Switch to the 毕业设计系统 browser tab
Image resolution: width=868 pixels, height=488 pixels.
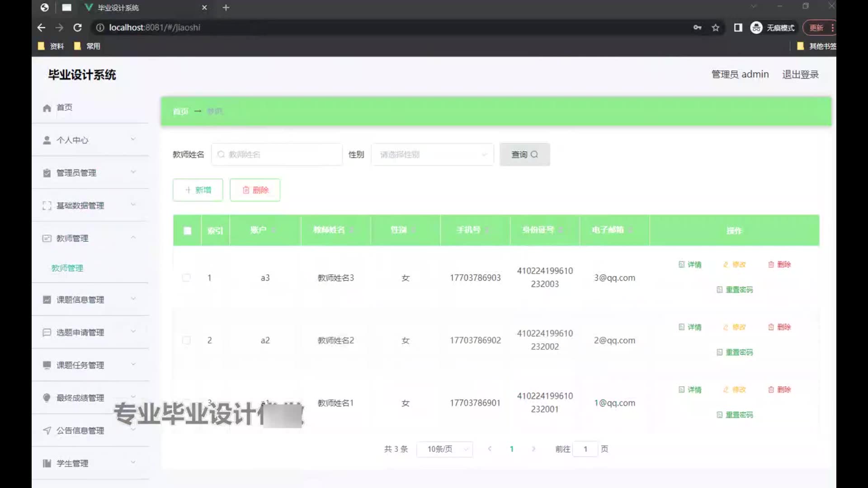pos(146,8)
